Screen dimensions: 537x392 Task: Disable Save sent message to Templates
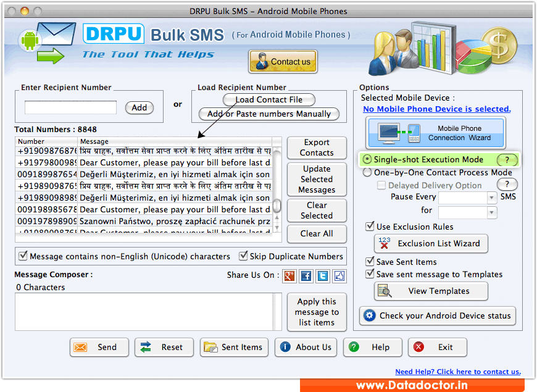point(370,274)
